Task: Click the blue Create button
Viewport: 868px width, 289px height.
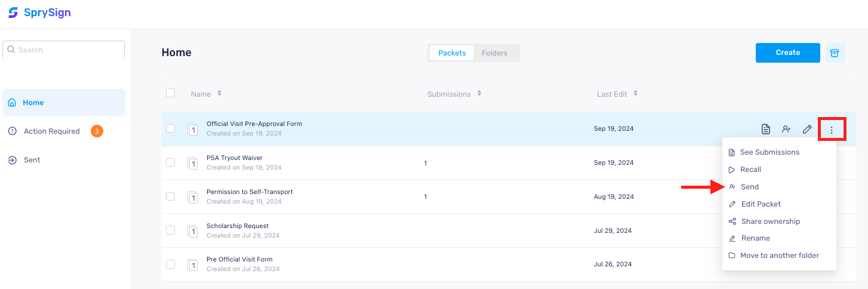Action: 788,53
